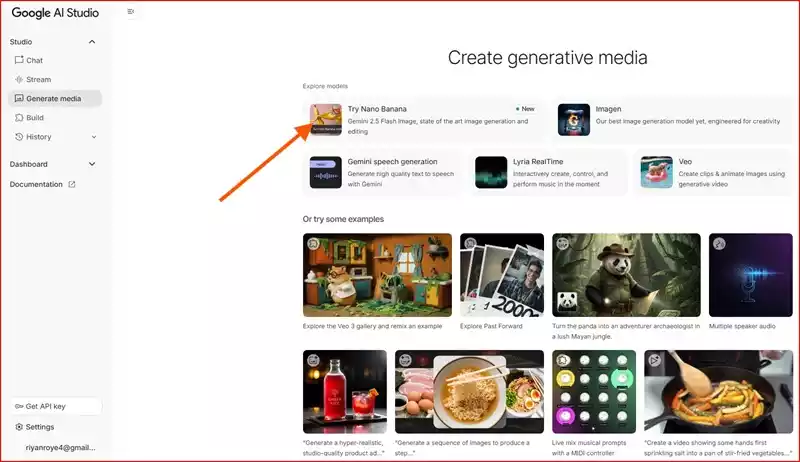Click the 'Create generative media' heading
The height and width of the screenshot is (462, 800).
tap(547, 58)
